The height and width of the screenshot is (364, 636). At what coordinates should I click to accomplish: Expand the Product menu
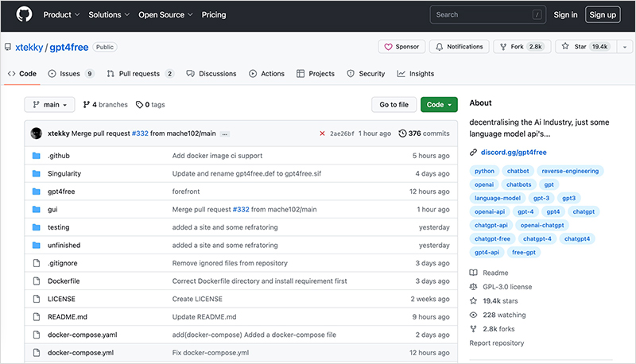(61, 14)
